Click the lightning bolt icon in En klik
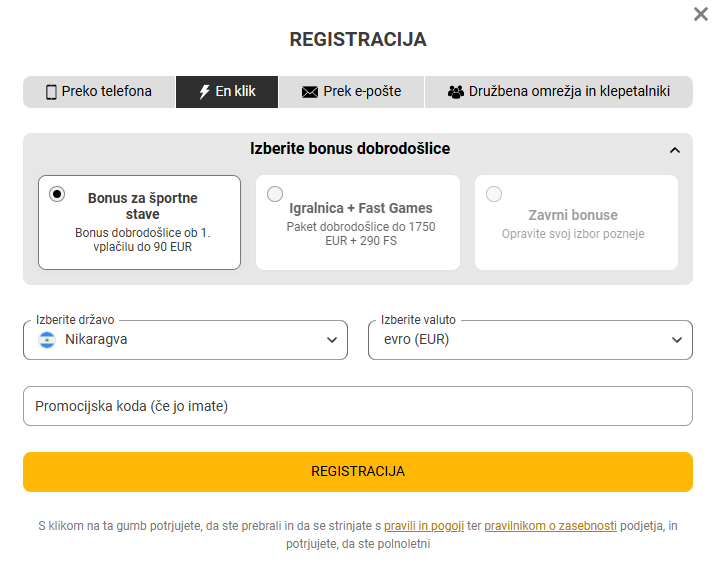716x585 pixels. 205,92
